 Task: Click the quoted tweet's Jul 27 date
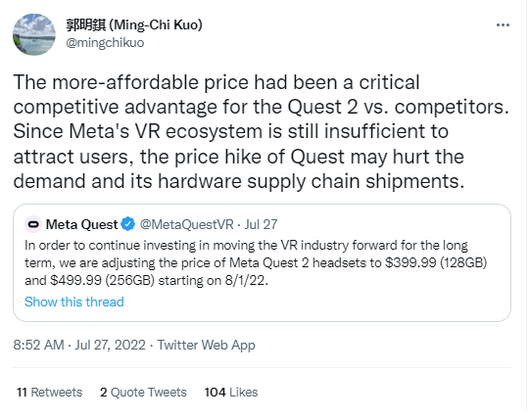click(261, 224)
